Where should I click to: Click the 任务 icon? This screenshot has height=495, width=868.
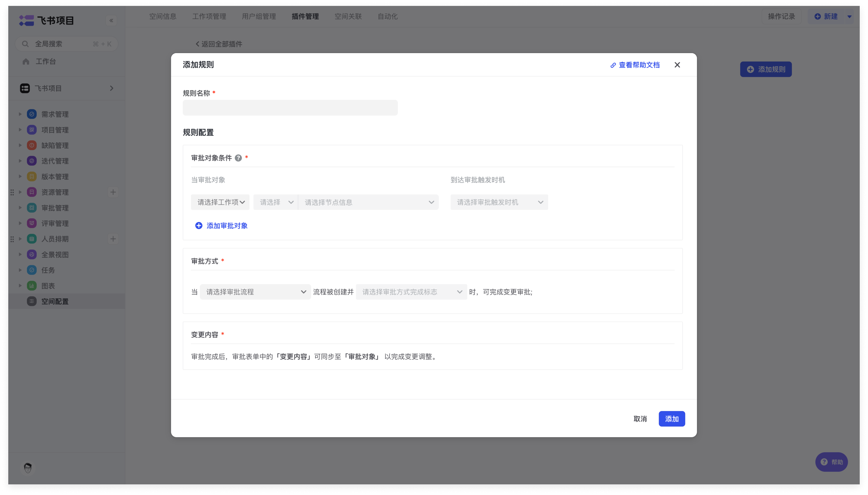(32, 270)
